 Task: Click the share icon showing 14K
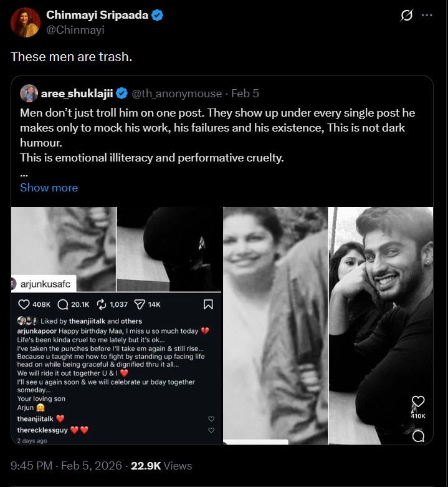click(140, 304)
